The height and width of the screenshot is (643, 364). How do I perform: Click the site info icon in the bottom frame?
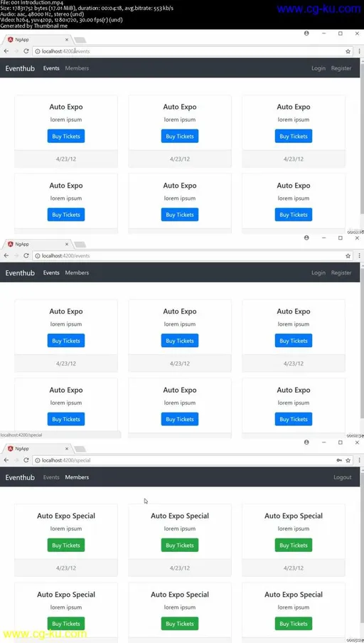pyautogui.click(x=38, y=460)
